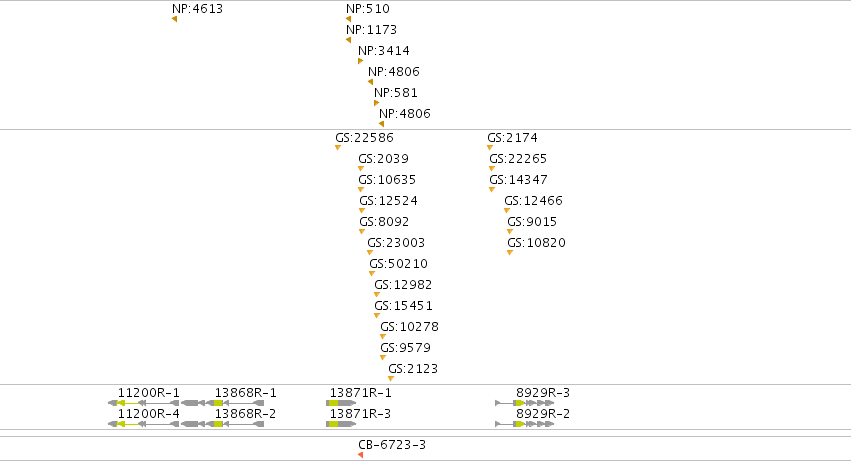Click the '13868R-2' label text

246,414
